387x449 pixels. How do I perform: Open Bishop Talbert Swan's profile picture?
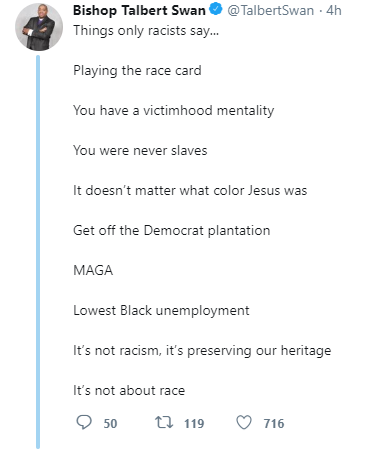point(39,27)
